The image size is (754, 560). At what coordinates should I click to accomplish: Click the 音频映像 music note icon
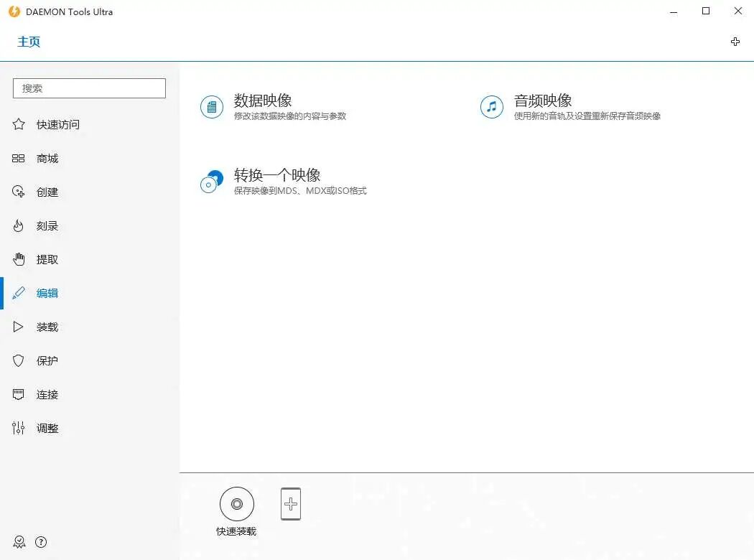pyautogui.click(x=491, y=107)
